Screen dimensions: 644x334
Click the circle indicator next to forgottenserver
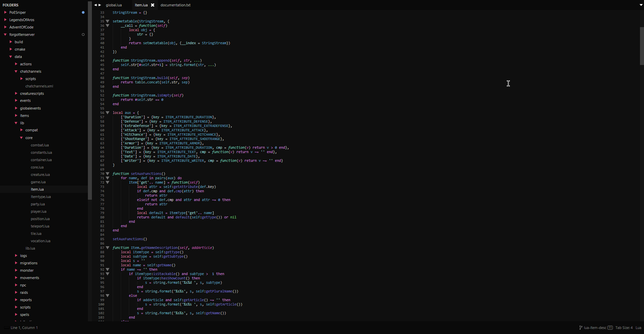click(83, 35)
